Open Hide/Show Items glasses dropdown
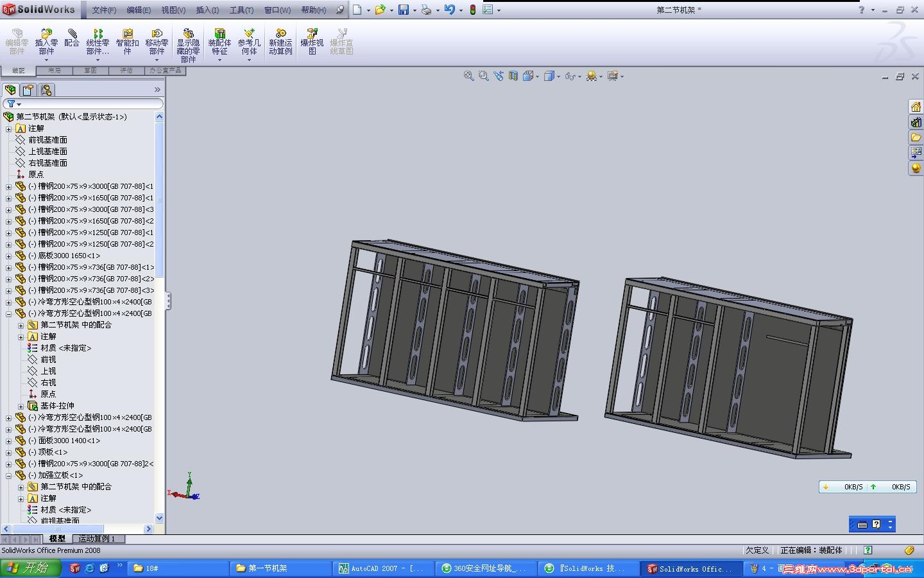924x578 pixels. (x=573, y=76)
